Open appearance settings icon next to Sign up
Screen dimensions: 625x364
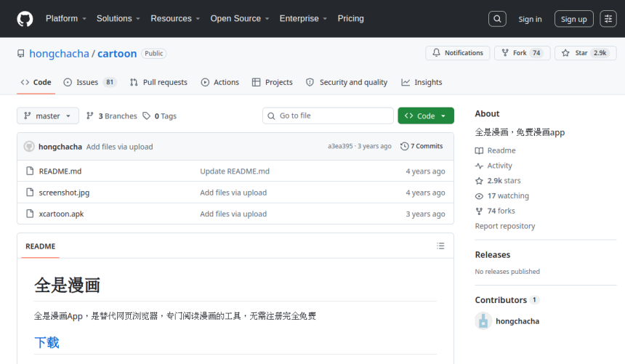point(608,19)
